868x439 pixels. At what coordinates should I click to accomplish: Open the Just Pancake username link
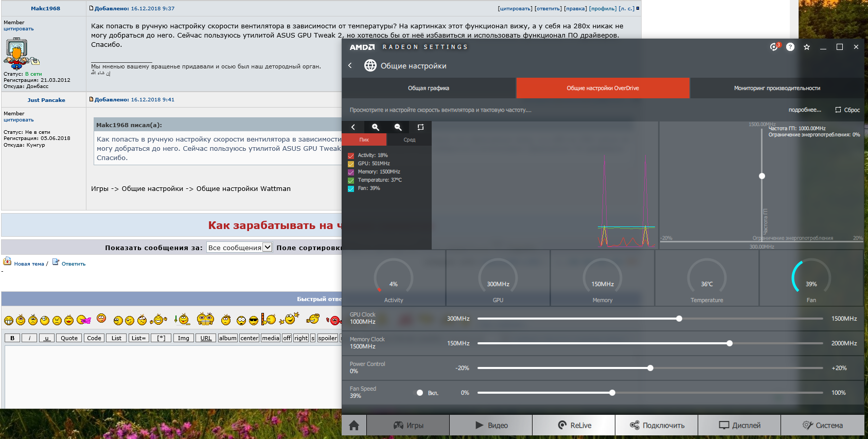[x=46, y=100]
